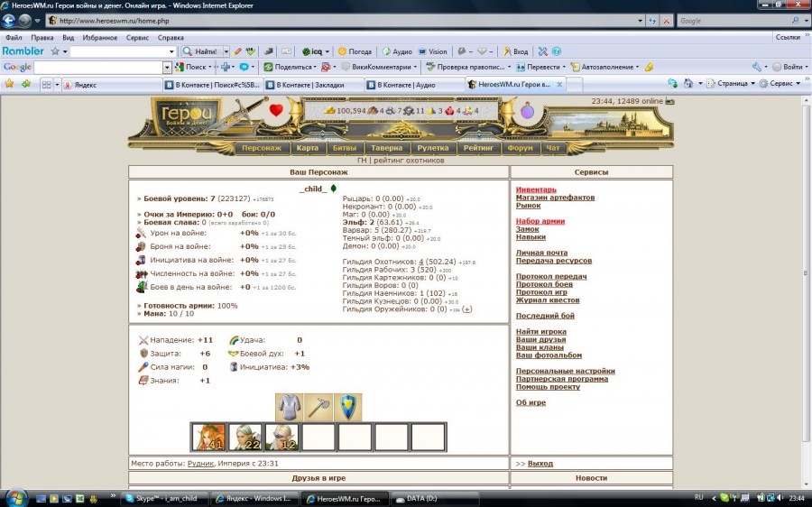Click the Rambler Вход login item
The height and width of the screenshot is (507, 812).
(x=516, y=51)
